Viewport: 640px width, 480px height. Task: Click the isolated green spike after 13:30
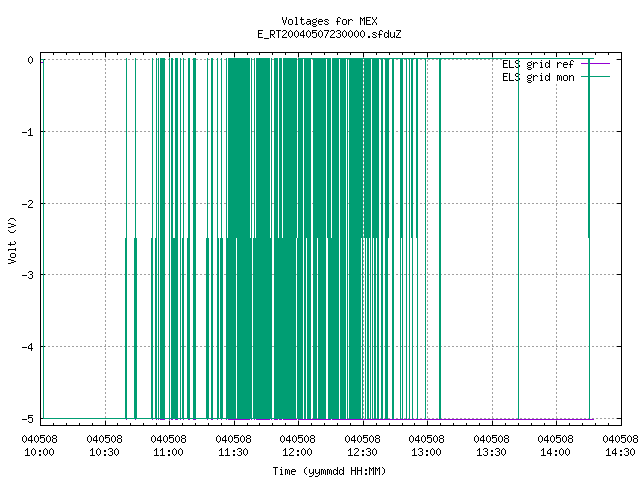(518, 239)
